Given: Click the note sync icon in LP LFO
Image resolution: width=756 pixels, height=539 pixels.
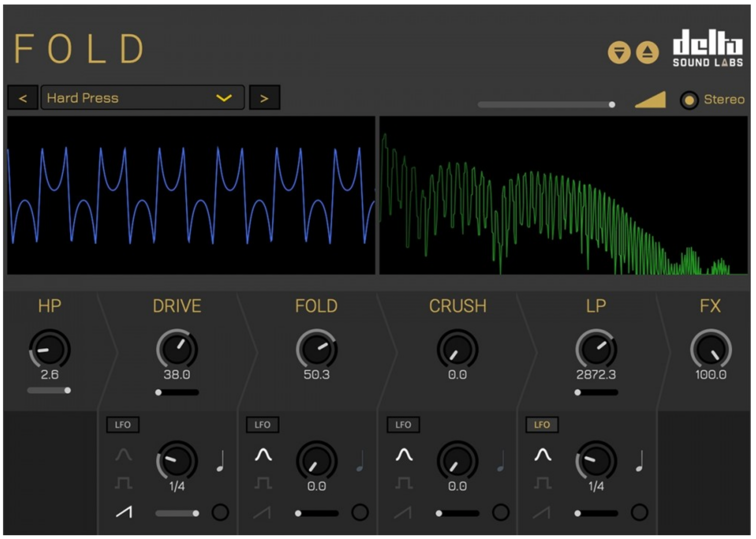Looking at the screenshot, I should (x=640, y=461).
